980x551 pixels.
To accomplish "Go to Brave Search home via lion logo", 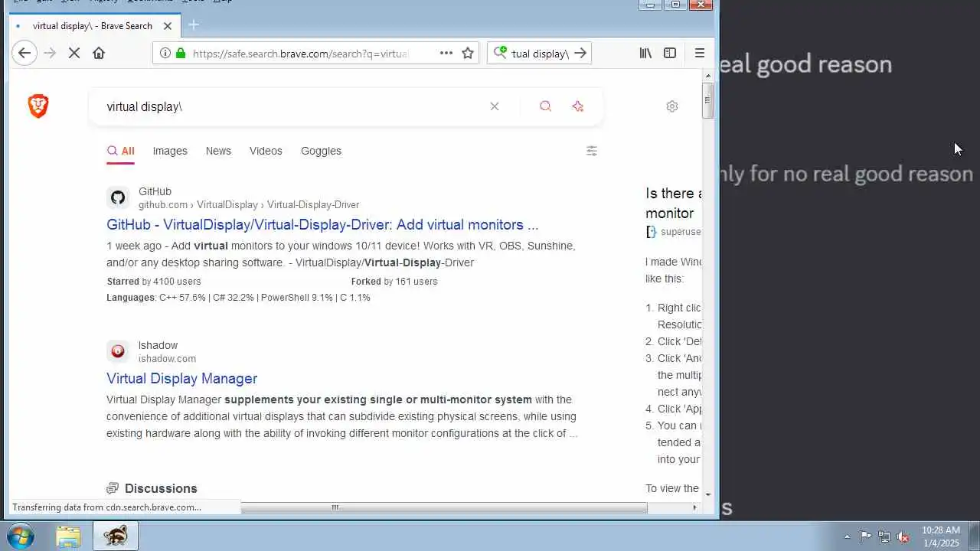I will (38, 106).
